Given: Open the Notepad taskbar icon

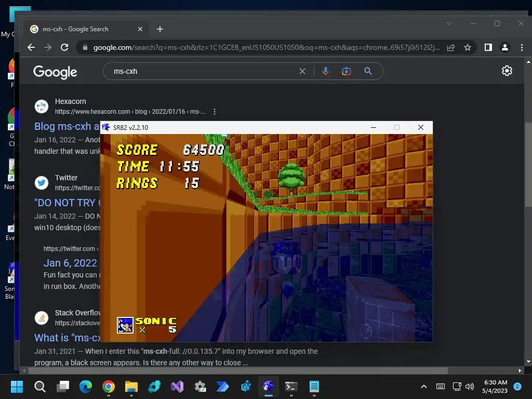Looking at the screenshot, I should point(314,387).
